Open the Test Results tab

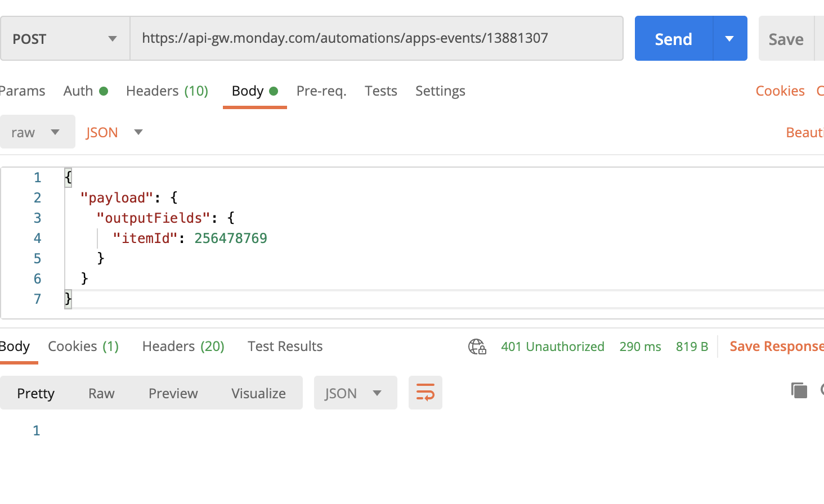(x=285, y=346)
